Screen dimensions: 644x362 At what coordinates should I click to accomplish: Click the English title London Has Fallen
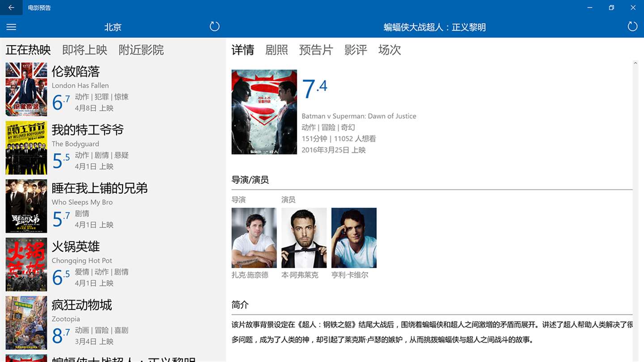[80, 85]
